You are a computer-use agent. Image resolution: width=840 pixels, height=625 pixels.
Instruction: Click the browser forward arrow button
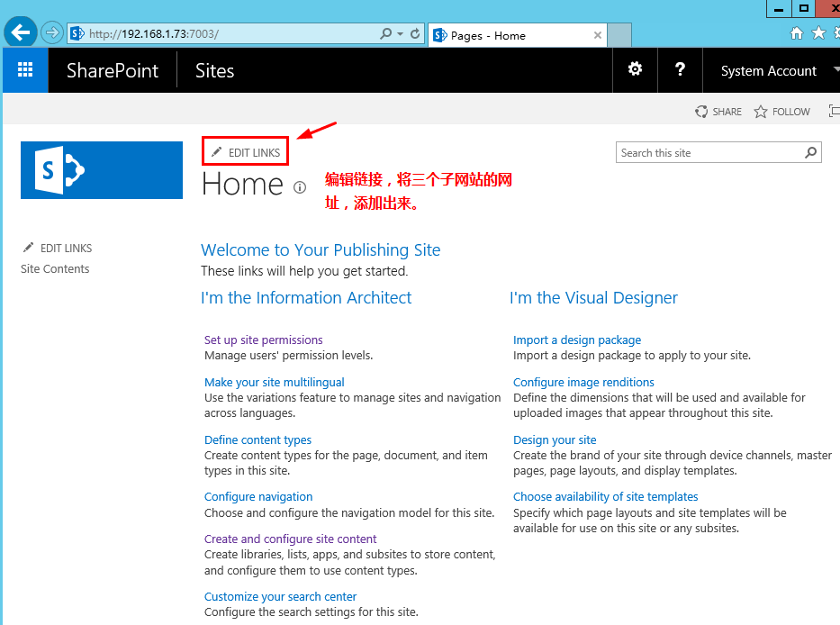tap(52, 33)
